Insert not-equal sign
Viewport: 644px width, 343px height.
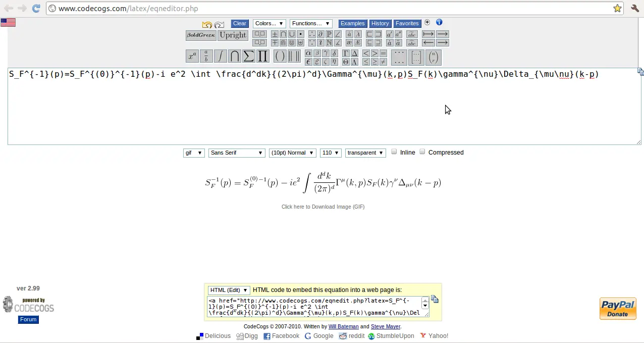pos(383,62)
